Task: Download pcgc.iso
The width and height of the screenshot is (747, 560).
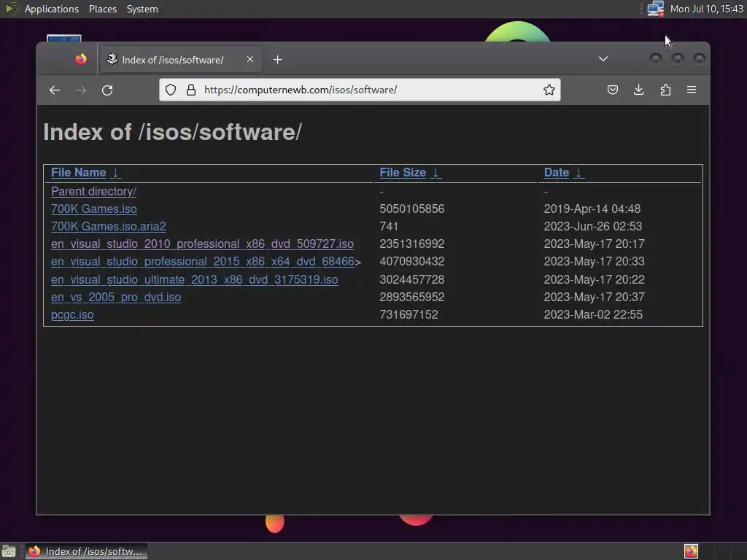Action: (72, 315)
